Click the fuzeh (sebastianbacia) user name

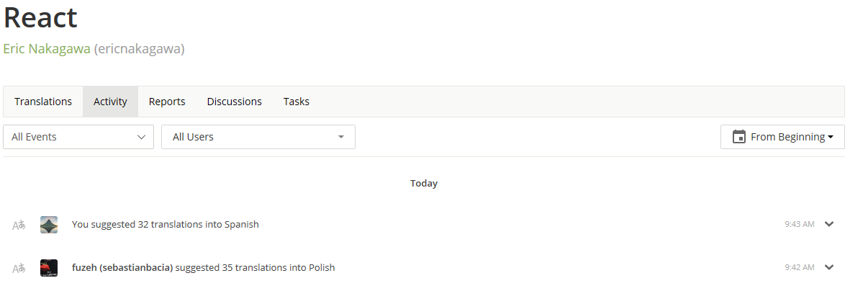pyautogui.click(x=122, y=268)
